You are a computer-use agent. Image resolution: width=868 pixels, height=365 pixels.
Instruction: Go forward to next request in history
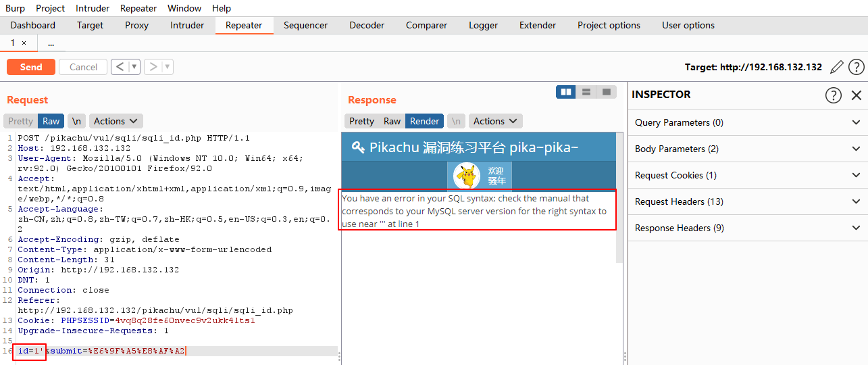click(153, 67)
